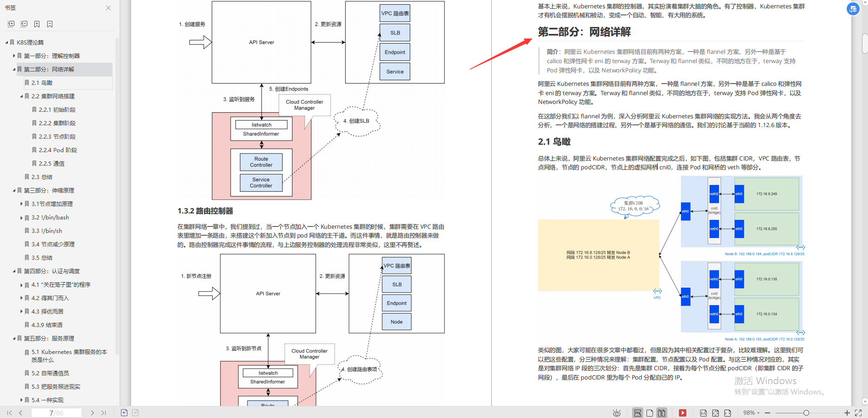
Task: Collapse 第四部分:认证与调度 bookmark
Action: [14, 271]
